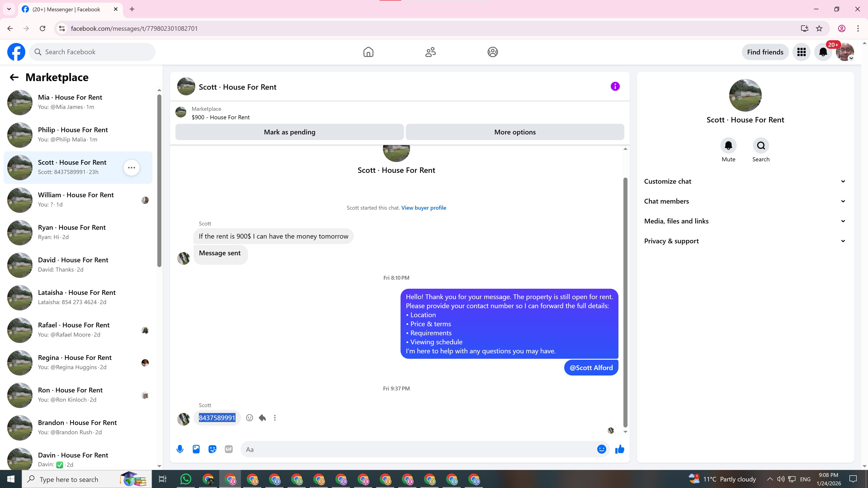
Task: React to Scott's phone number message
Action: 249,418
